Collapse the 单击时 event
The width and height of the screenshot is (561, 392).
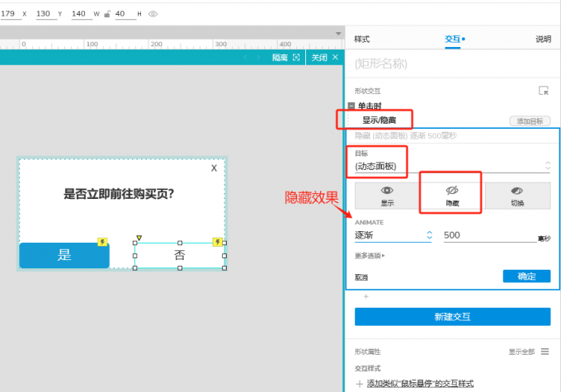tap(351, 106)
